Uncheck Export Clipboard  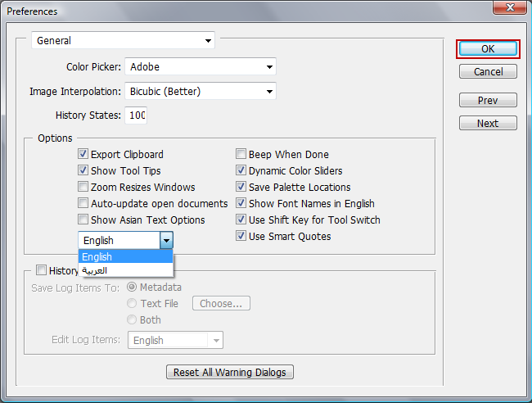point(83,154)
